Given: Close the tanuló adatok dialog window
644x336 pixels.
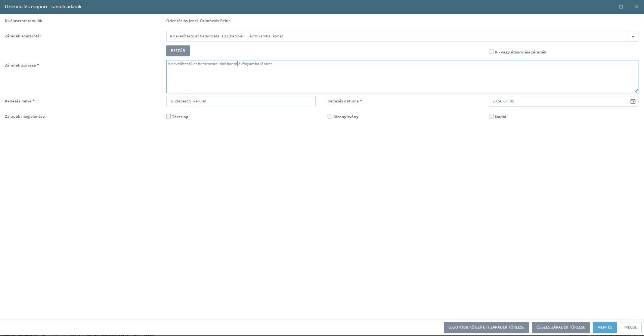Looking at the screenshot, I should pos(637,7).
